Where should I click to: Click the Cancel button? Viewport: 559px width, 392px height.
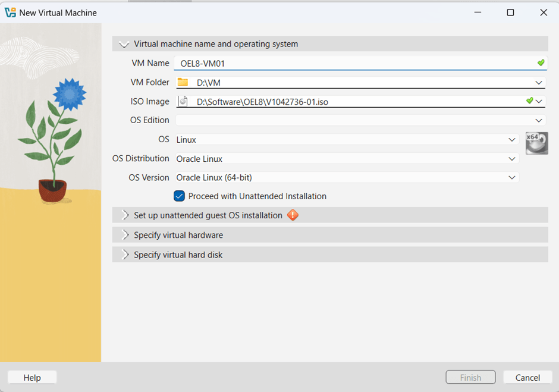click(x=527, y=378)
